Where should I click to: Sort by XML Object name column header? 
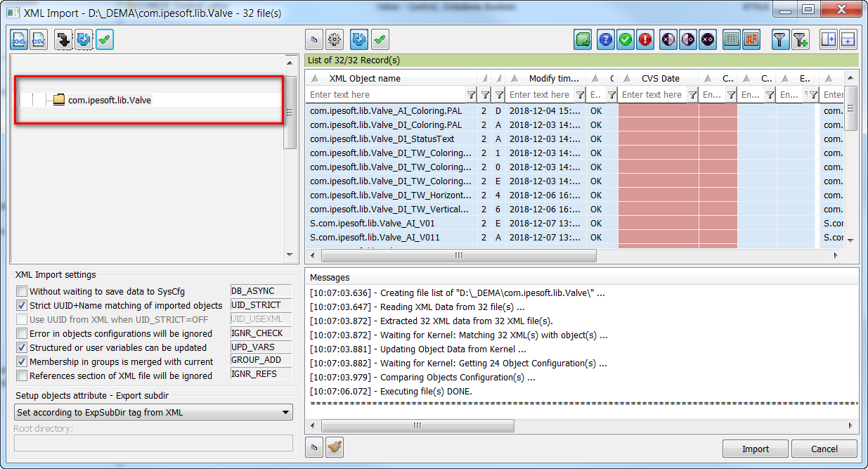click(x=365, y=78)
